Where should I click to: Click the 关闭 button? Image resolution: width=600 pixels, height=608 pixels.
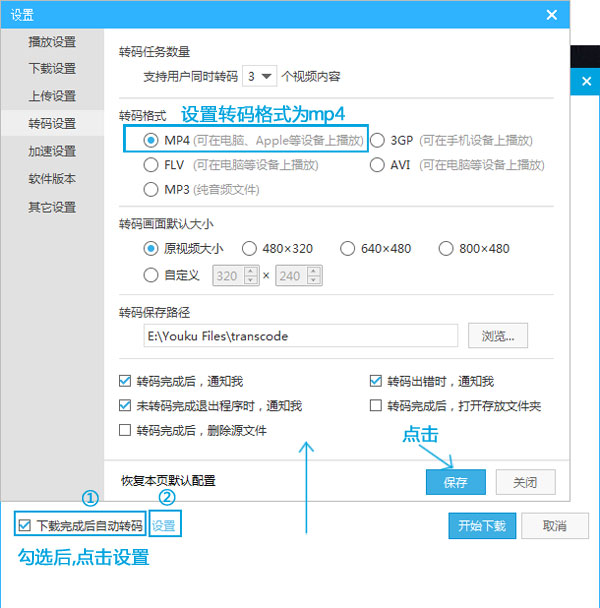coord(526,482)
